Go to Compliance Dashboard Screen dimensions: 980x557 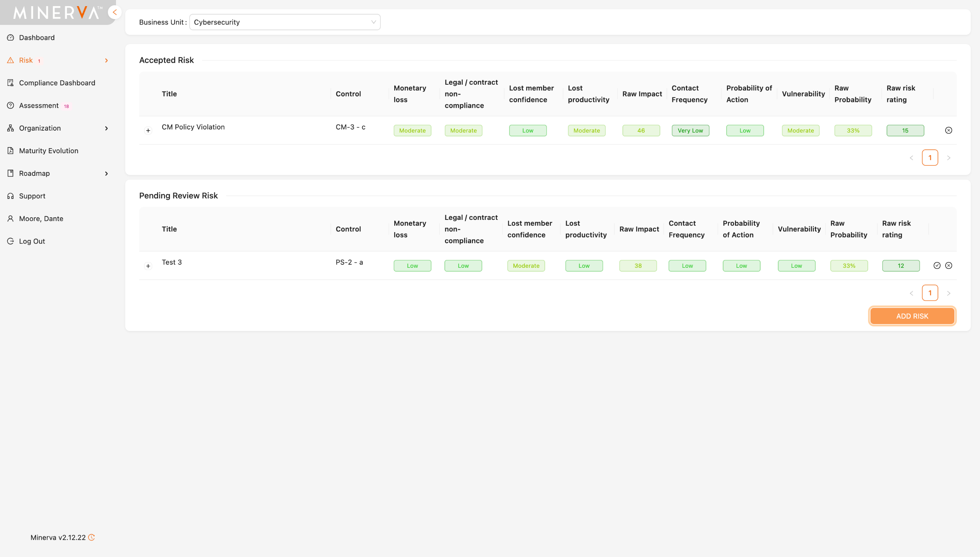(x=57, y=83)
